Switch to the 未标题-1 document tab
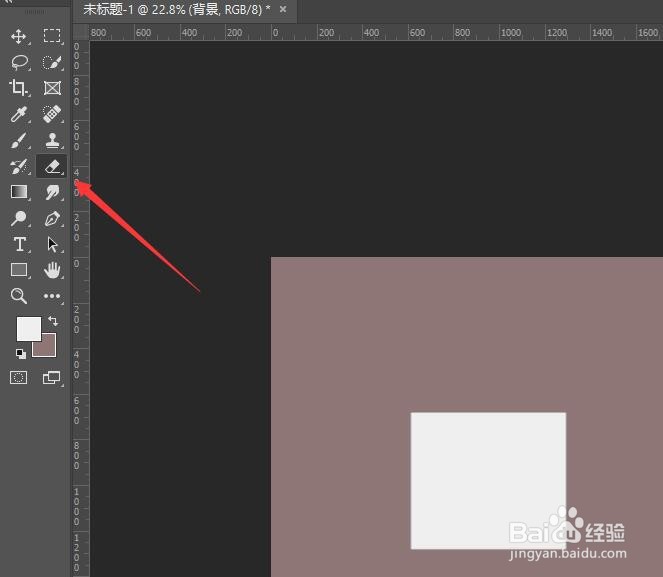This screenshot has width=663, height=577. [x=176, y=9]
